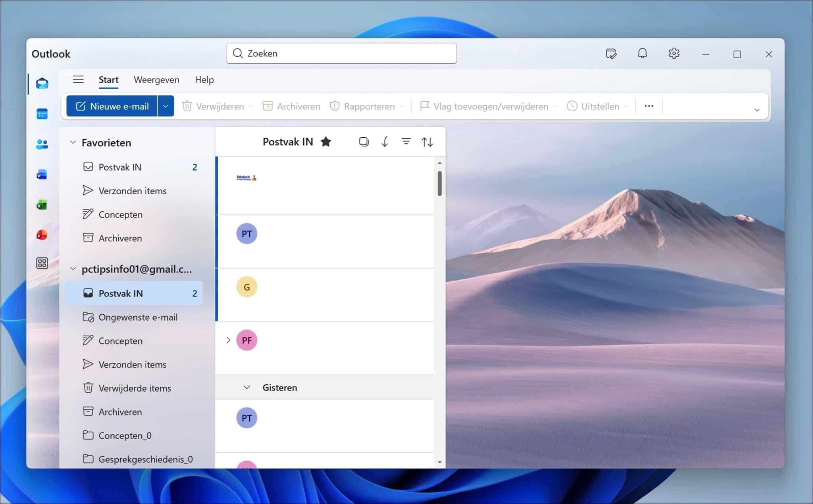Open the Calendar app in sidebar
Image resolution: width=813 pixels, height=504 pixels.
42,114
